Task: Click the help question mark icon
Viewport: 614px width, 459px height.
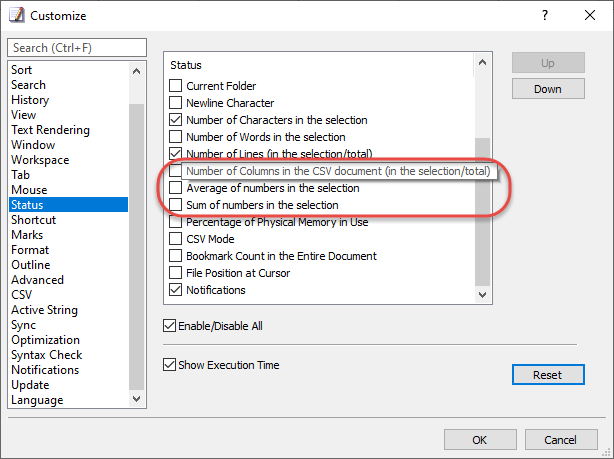Action: pyautogui.click(x=545, y=15)
